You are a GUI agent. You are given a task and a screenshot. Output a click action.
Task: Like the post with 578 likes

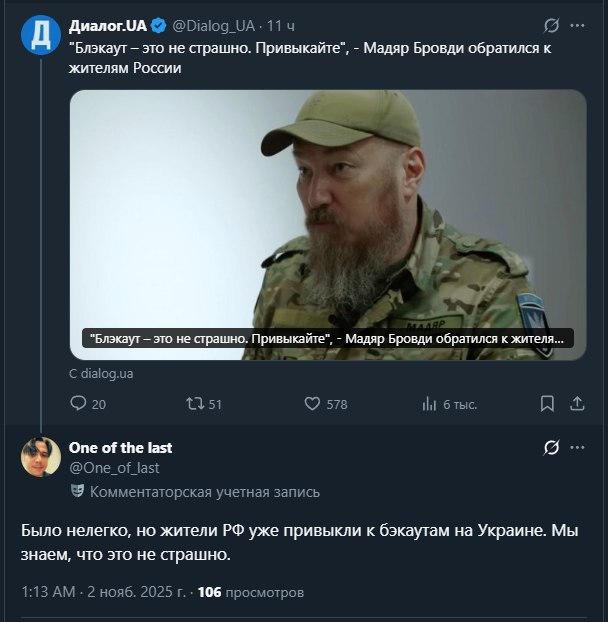tap(314, 404)
